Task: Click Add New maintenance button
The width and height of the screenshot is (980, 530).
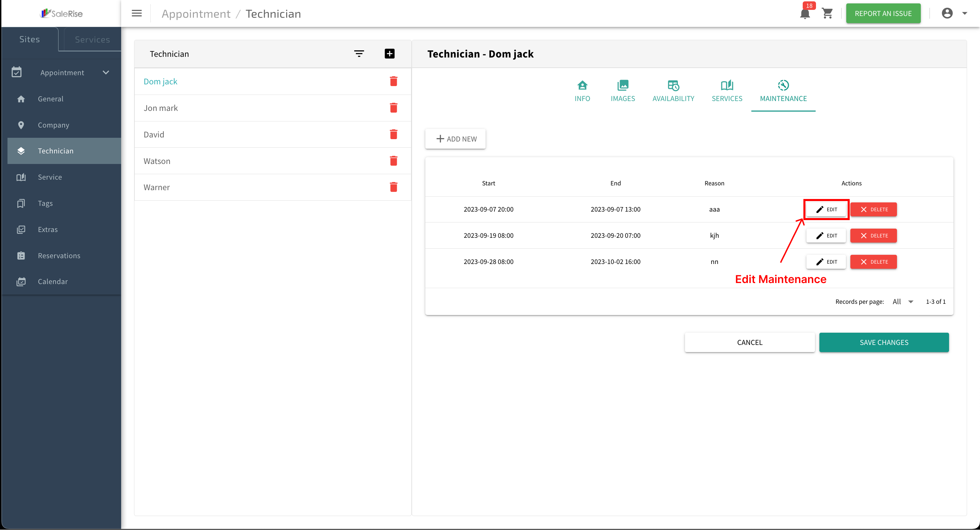Action: [455, 139]
